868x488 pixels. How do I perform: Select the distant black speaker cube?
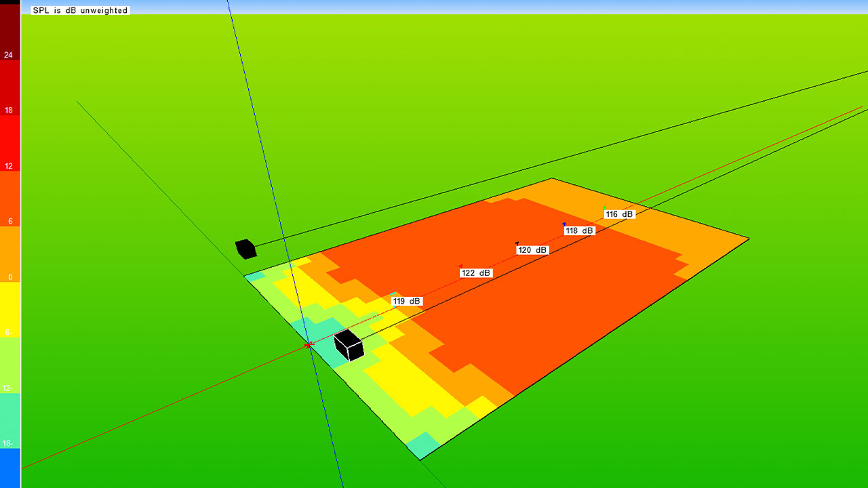point(245,249)
